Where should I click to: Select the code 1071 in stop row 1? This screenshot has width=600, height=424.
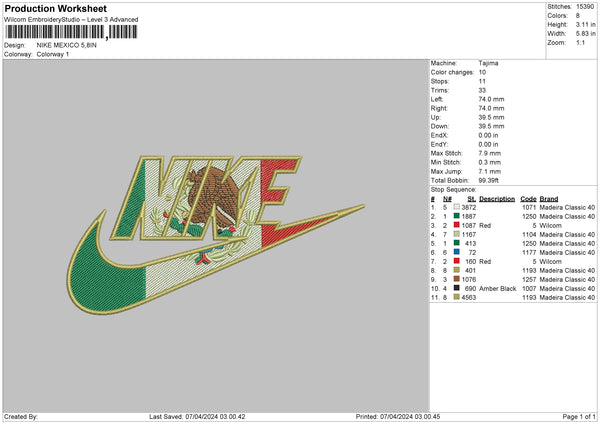(x=529, y=207)
